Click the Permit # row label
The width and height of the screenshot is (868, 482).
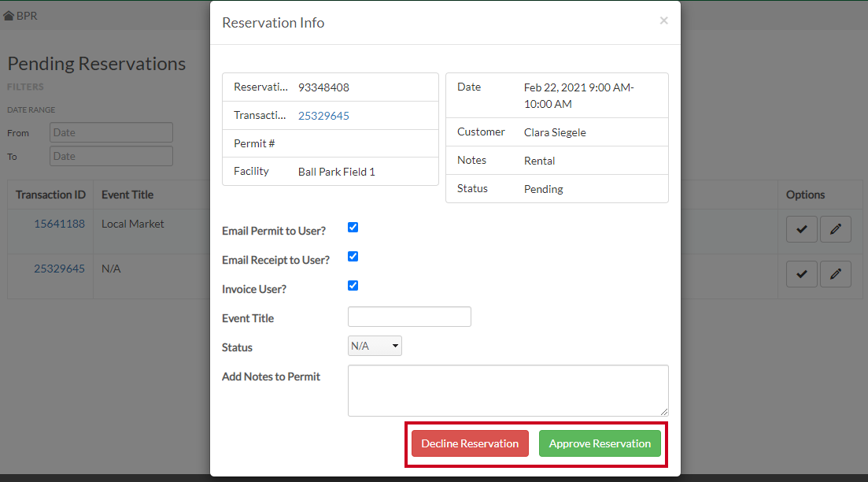pos(254,143)
